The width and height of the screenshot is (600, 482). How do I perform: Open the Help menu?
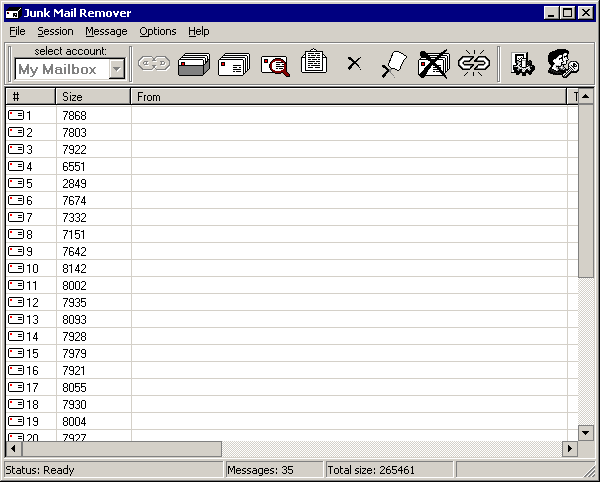(199, 31)
